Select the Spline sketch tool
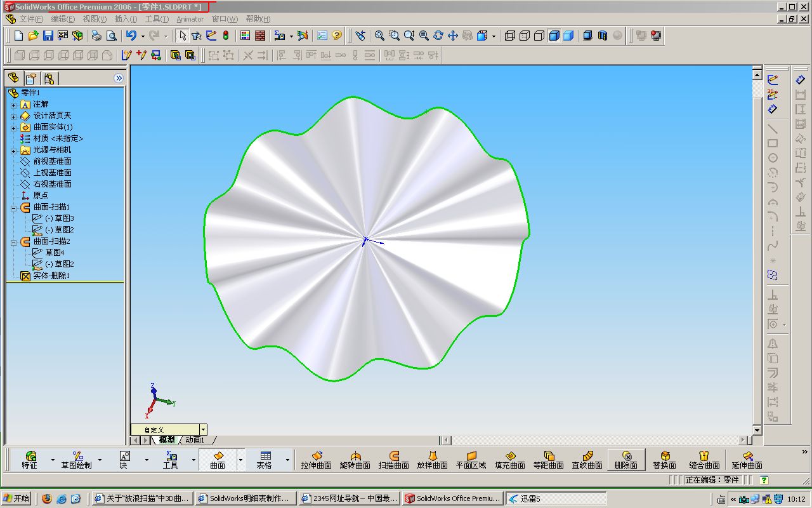The width and height of the screenshot is (812, 508). 773,246
